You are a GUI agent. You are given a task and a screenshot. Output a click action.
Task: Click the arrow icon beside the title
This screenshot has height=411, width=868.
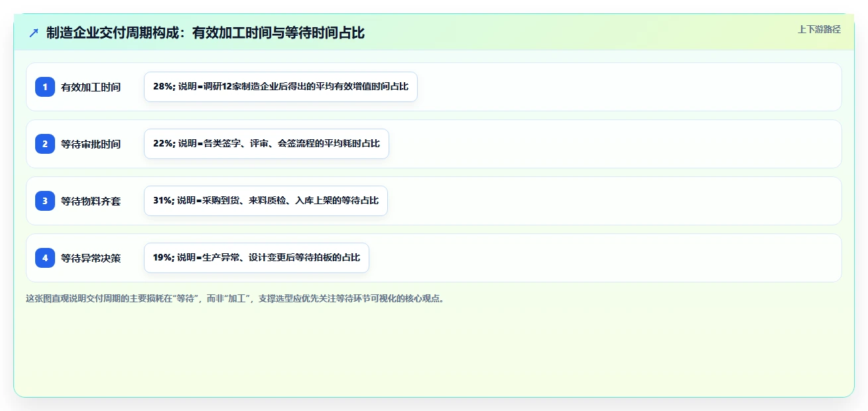(34, 32)
